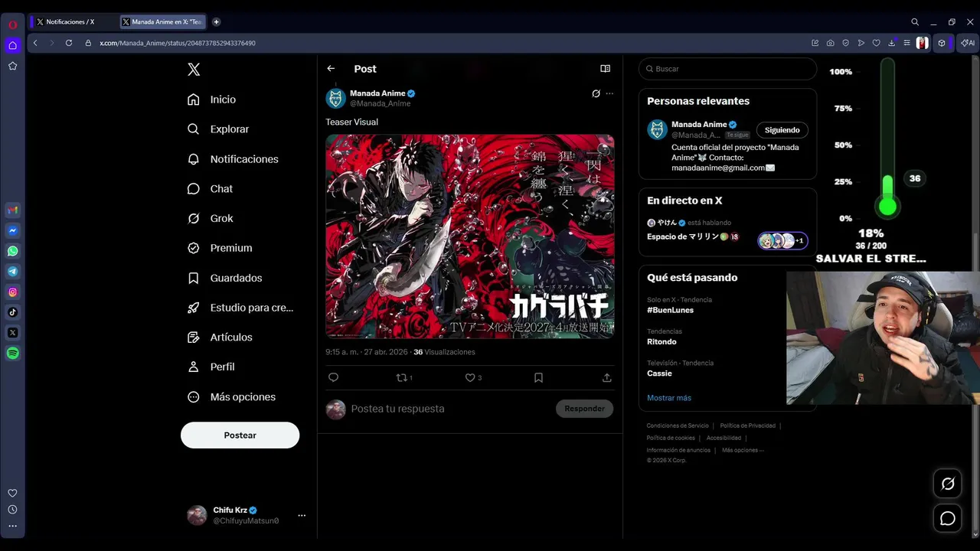980x551 pixels.
Task: Click the browser address bar URL
Action: pyautogui.click(x=178, y=43)
